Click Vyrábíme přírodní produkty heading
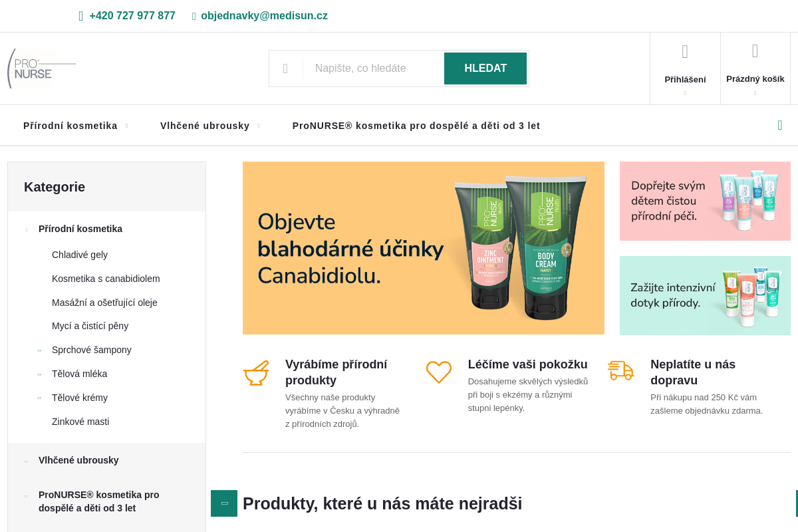 336,372
